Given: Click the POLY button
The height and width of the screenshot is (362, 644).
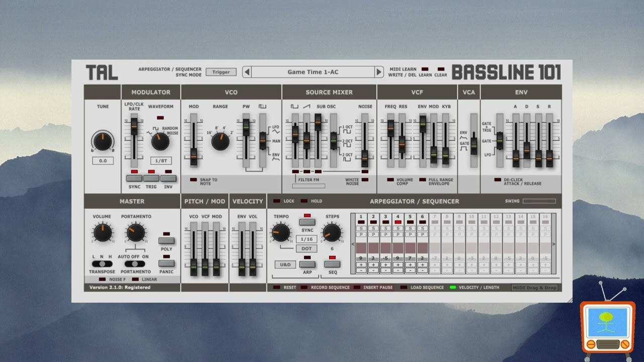Looking at the screenshot, I should pos(167,240).
